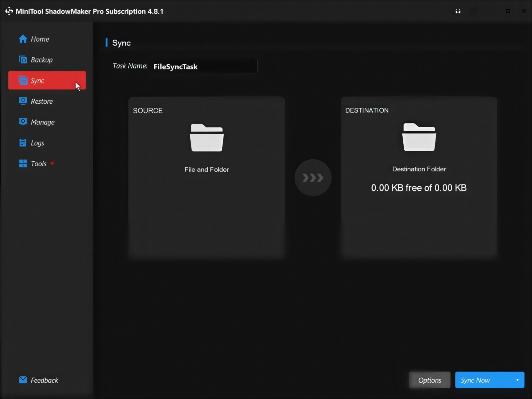Click the Manage icon in sidebar
Screen dimensions: 532x399
pyautogui.click(x=23, y=122)
